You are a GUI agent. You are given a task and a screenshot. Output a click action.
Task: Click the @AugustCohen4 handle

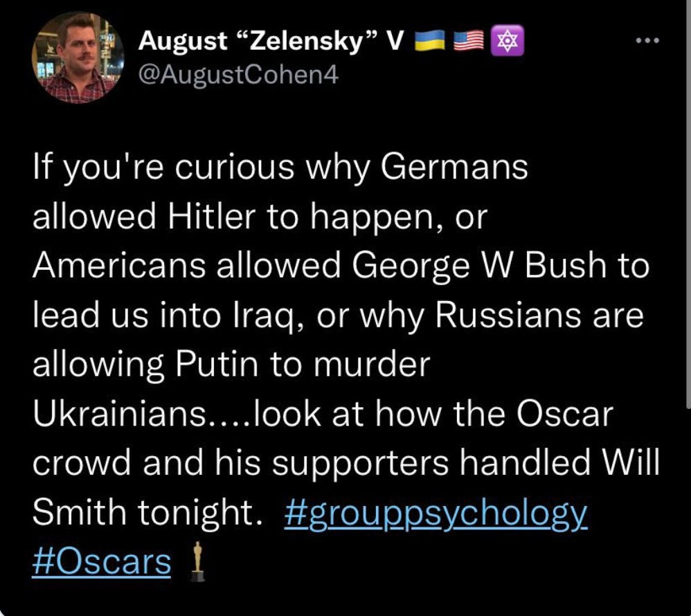pos(238,75)
